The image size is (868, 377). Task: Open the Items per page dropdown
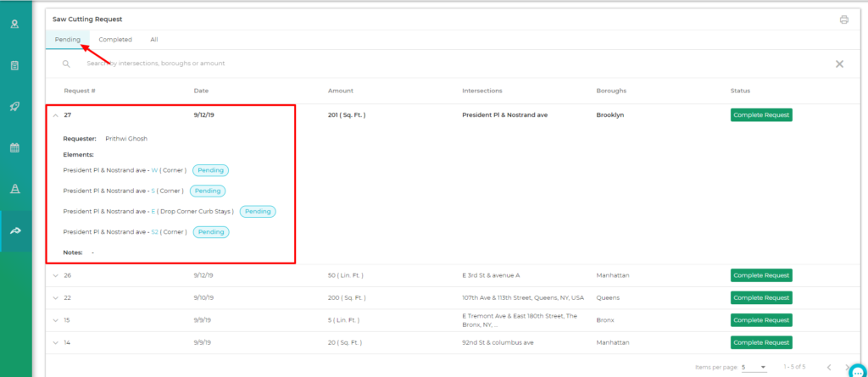753,368
